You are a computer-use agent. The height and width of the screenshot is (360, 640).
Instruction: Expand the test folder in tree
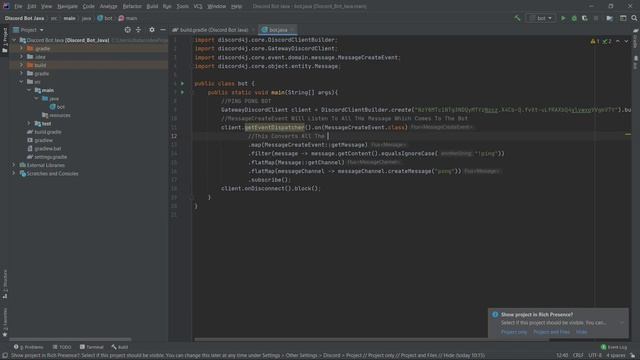point(29,123)
